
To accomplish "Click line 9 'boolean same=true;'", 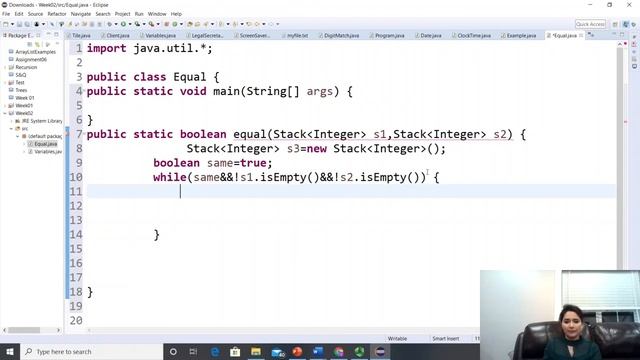I will coord(212,163).
